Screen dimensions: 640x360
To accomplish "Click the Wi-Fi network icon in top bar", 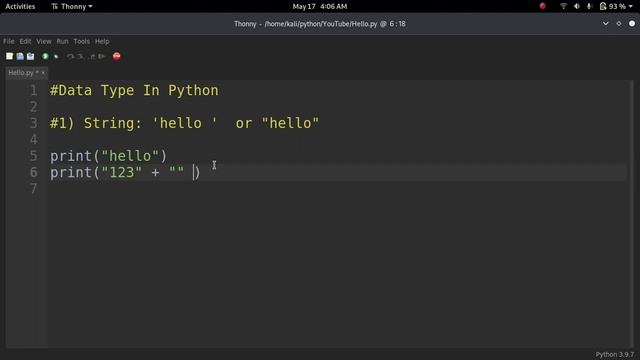I will click(564, 6).
